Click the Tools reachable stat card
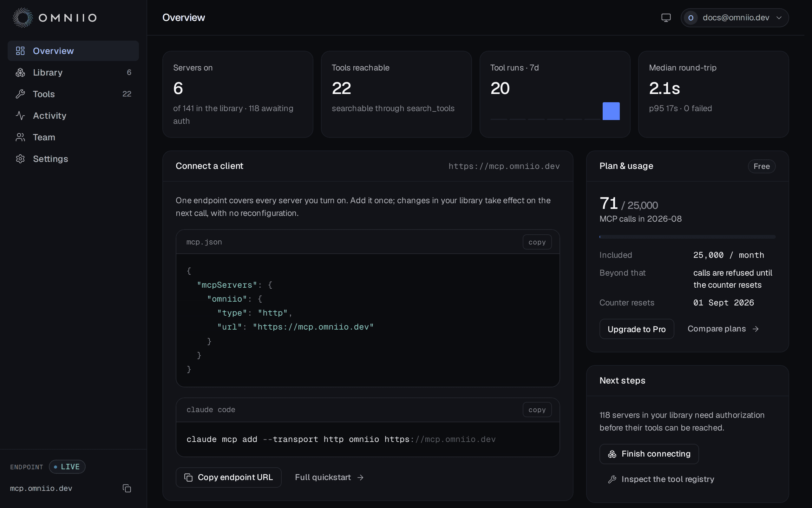Screen dimensions: 812x508 pos(396,94)
